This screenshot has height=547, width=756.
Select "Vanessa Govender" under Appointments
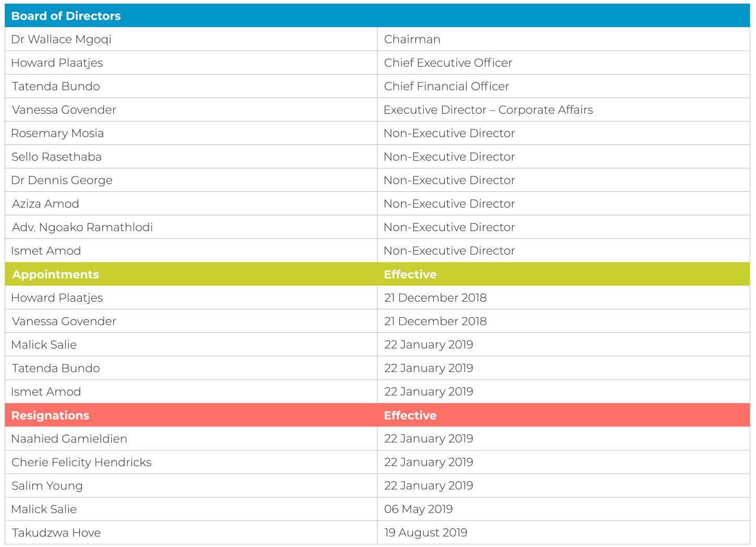click(64, 321)
